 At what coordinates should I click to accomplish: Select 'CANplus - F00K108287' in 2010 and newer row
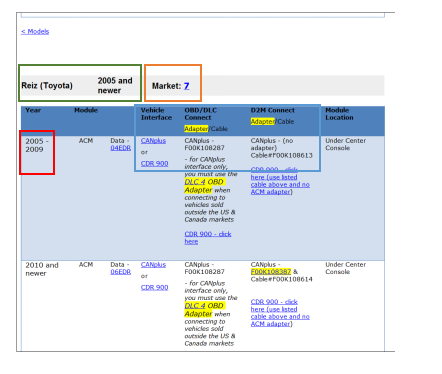point(205,268)
